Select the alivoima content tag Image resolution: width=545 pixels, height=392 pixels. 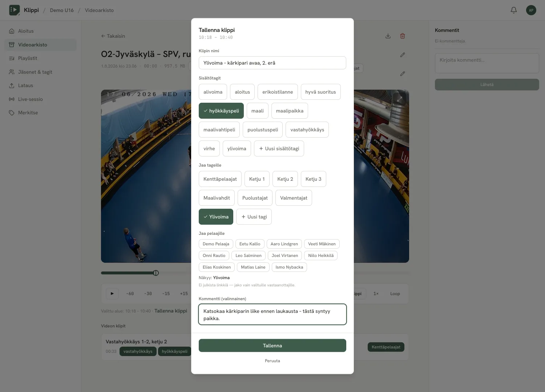point(213,92)
